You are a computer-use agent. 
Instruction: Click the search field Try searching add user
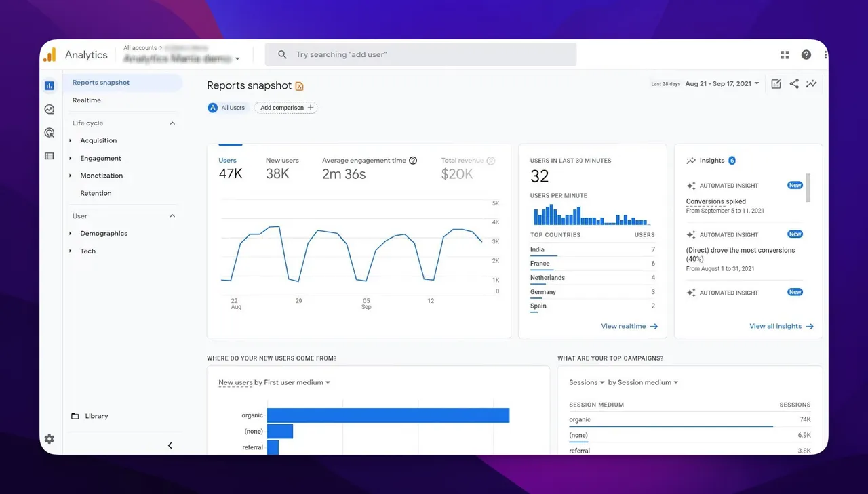point(420,54)
